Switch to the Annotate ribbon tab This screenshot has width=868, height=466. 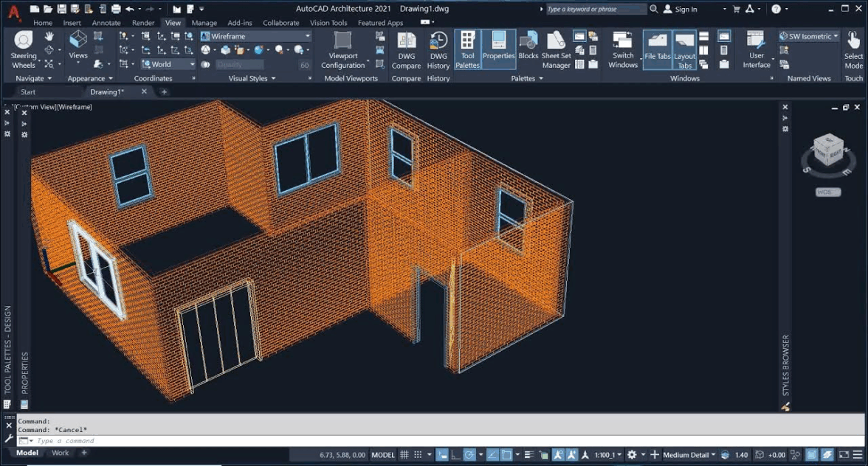[106, 23]
